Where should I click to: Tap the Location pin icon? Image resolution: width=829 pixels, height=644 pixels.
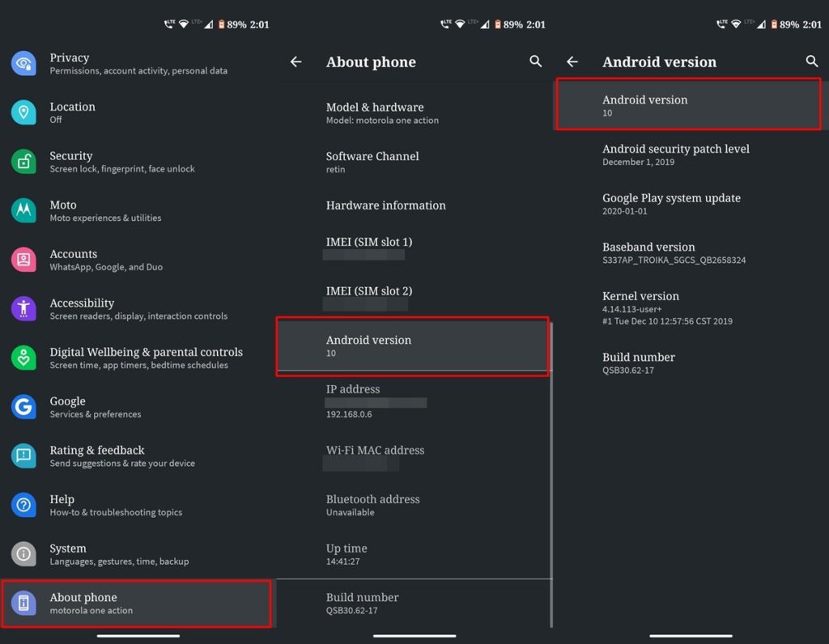pos(23,112)
